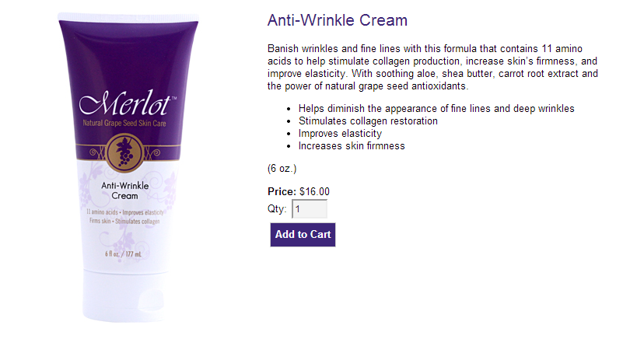Click the Add to Cart button
This screenshot has width=644, height=339.
[x=303, y=235]
